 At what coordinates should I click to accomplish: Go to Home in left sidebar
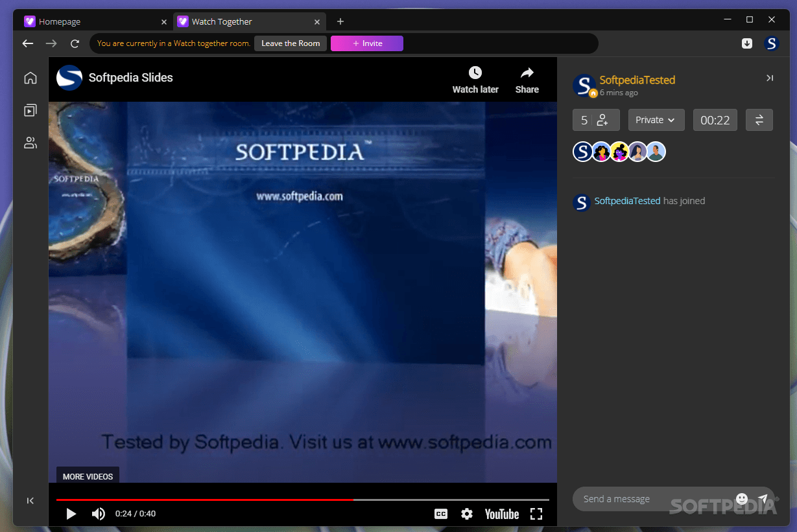point(30,78)
